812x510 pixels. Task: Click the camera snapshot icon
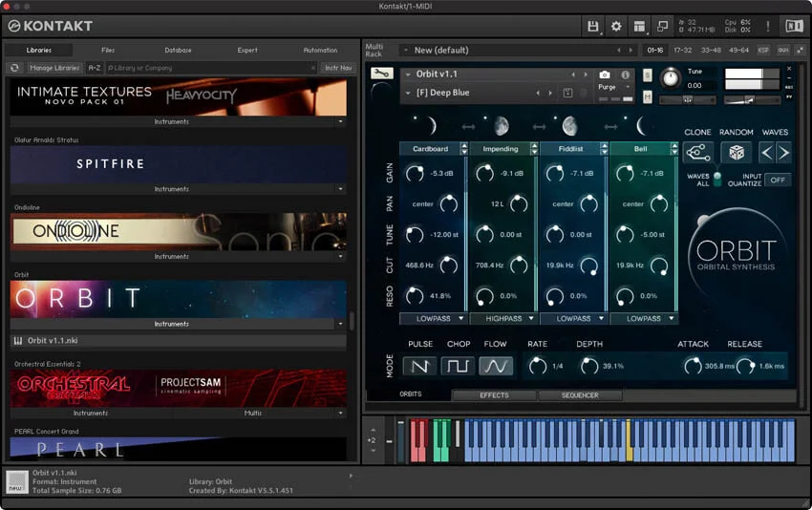[x=604, y=74]
